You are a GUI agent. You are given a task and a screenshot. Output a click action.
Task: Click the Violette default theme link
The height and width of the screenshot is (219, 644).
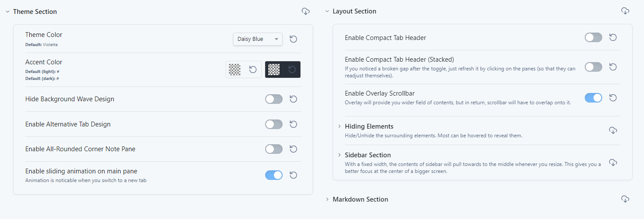pyautogui.click(x=50, y=44)
